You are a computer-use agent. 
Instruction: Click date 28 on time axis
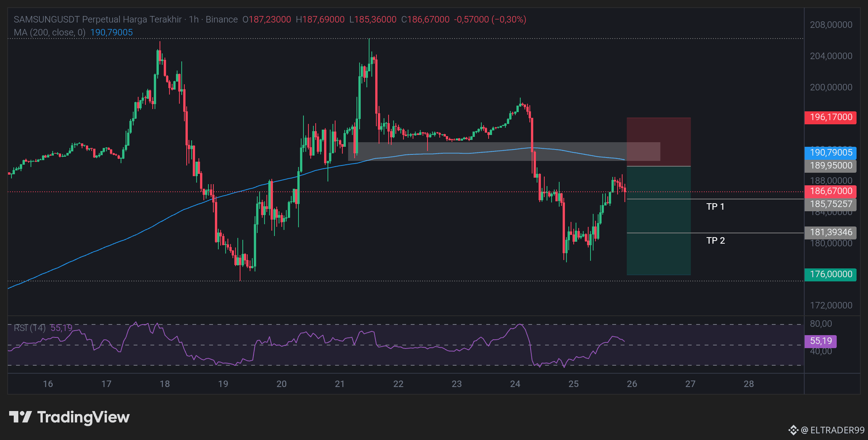point(749,384)
